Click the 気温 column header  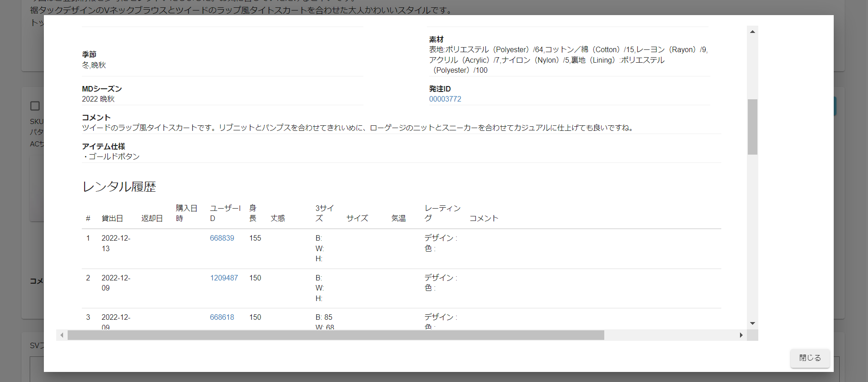pos(398,218)
